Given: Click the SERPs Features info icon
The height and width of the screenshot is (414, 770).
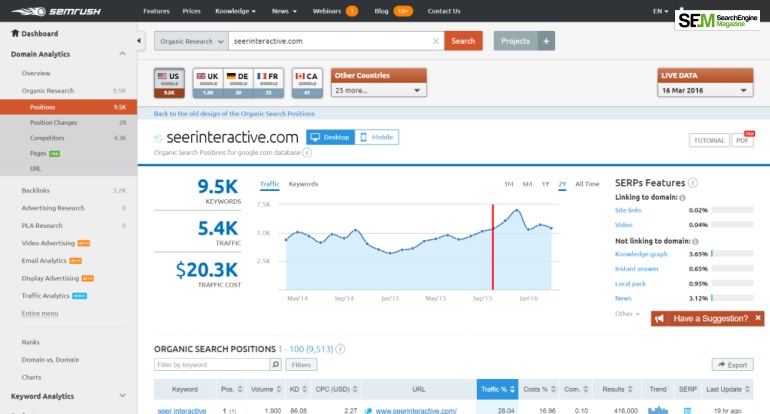Looking at the screenshot, I should [x=692, y=183].
